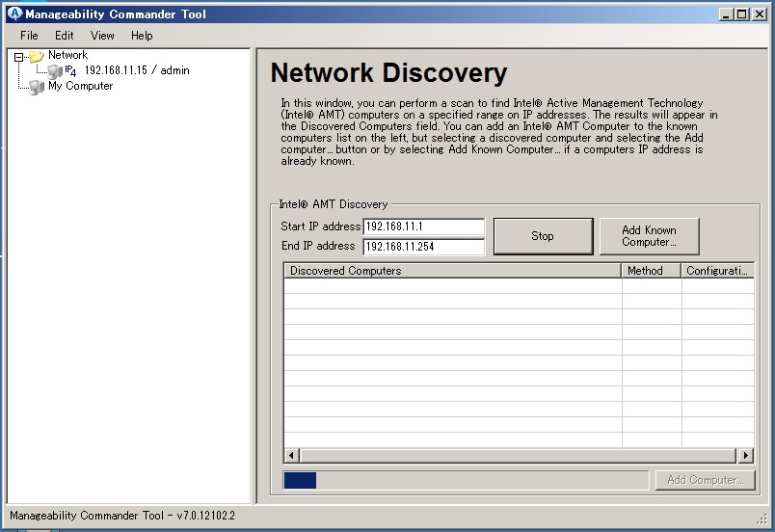Viewport: 775px width, 532px height.
Task: Maximize the Manageability Commander window
Action: [742, 14]
